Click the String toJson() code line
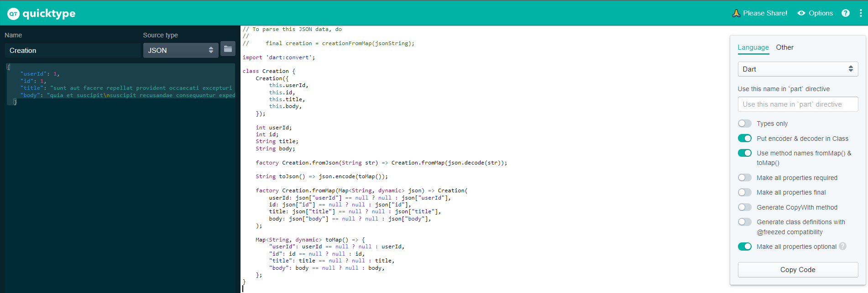Screen dimensions: 868x293 (322, 176)
